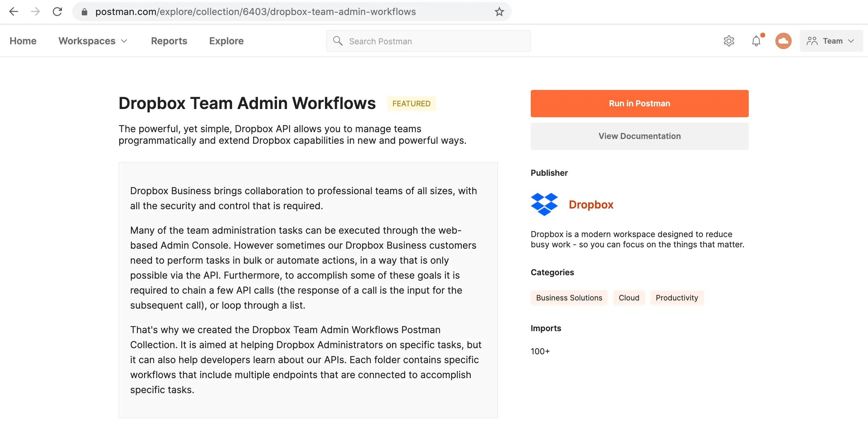The image size is (868, 434).
Task: Click the 100+ imports count
Action: click(x=540, y=351)
